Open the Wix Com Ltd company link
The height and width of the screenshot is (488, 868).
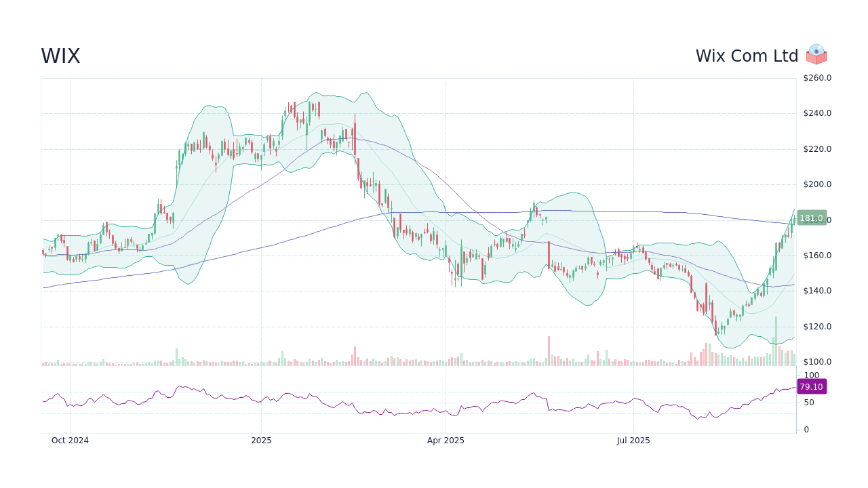747,55
